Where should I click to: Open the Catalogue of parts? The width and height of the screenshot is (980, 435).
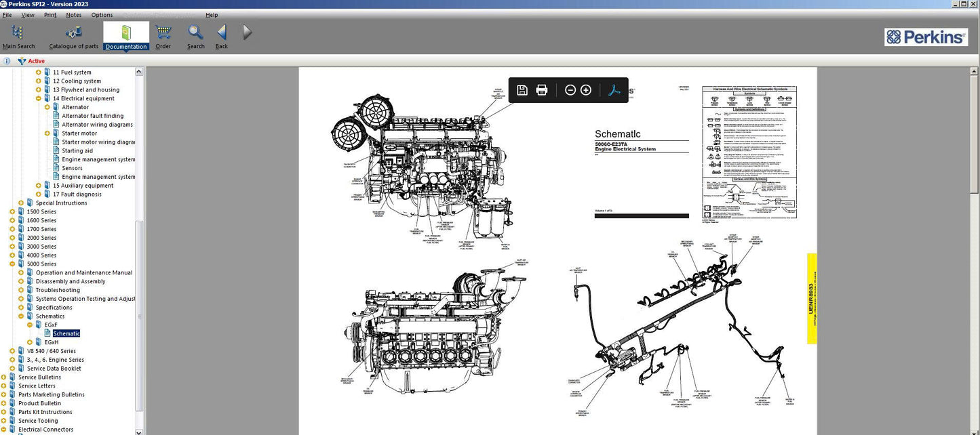click(73, 34)
